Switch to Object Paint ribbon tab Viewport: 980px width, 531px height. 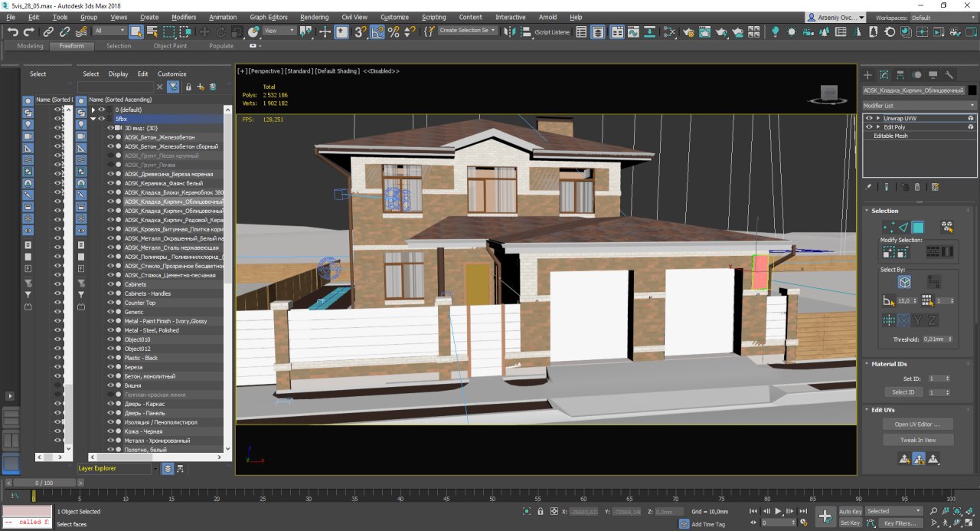[x=170, y=46]
